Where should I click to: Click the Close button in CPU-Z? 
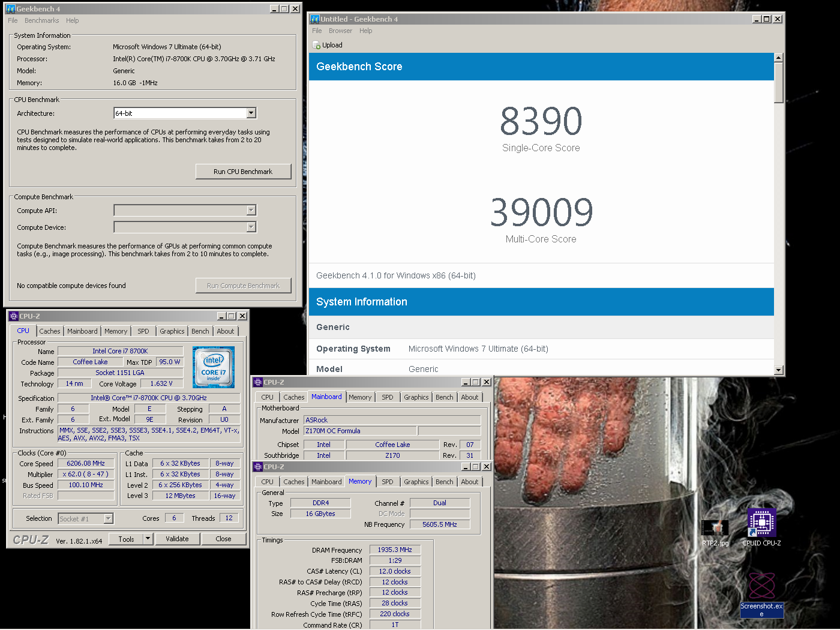click(x=223, y=539)
